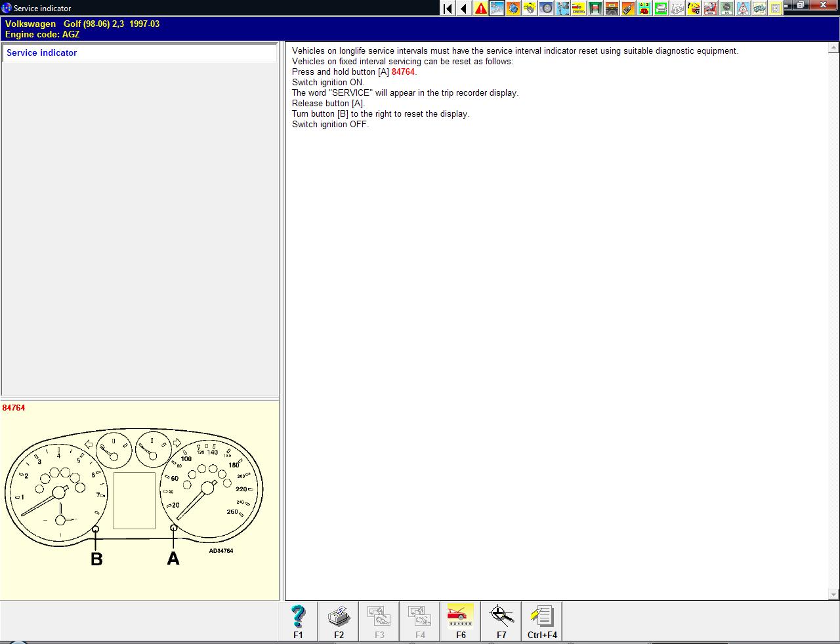Print the page with the F2 printer button
This screenshot has height=644, width=840.
[339, 621]
